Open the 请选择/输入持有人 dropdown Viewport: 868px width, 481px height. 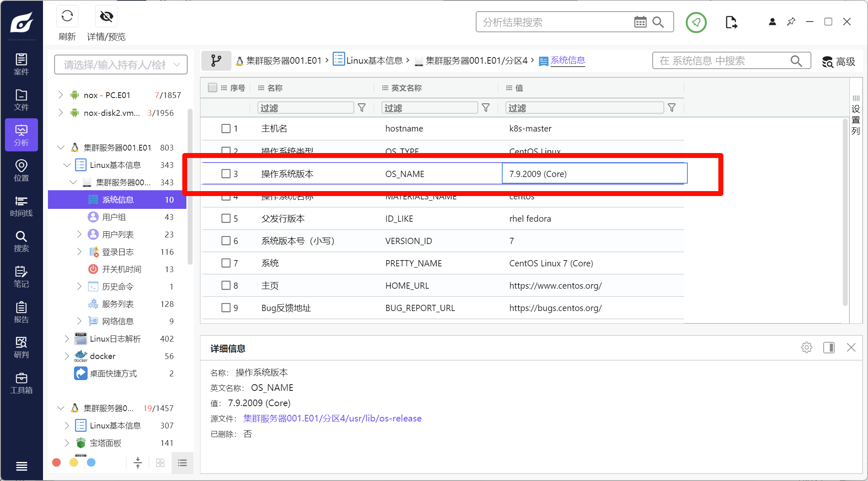pos(121,65)
